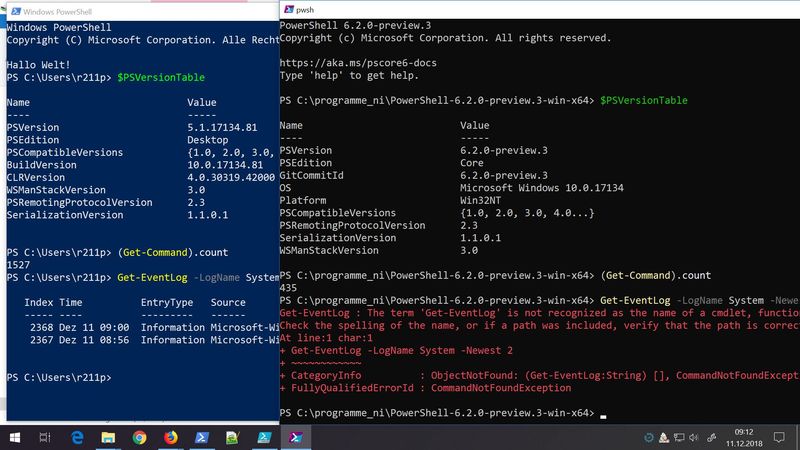Image resolution: width=800 pixels, height=450 pixels.
Task: Click the Win32NT Platform value
Action: click(480, 201)
